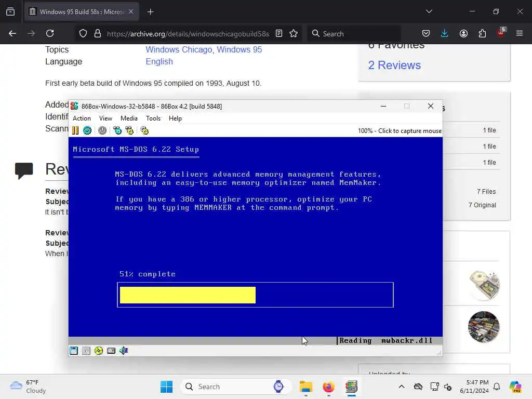The width and height of the screenshot is (532, 399).
Task: Select the Windows 95 Build 58s tab
Action: (82, 12)
